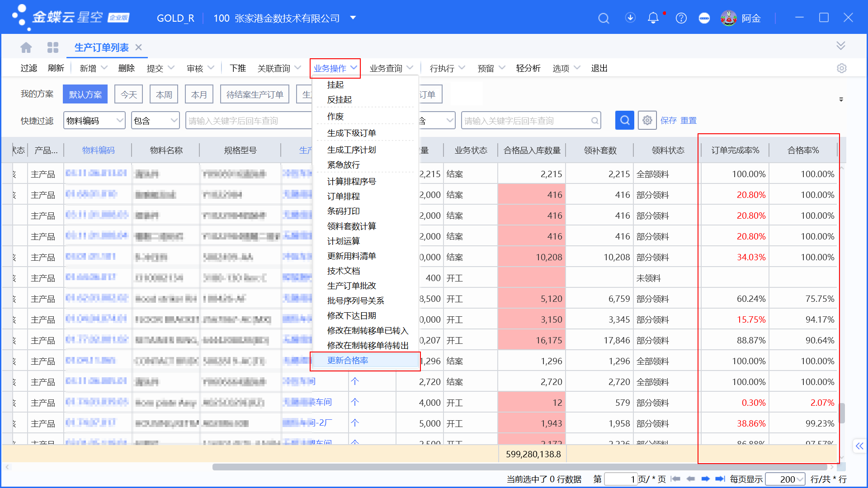Open the apps grid icon
Screen dimensions: 868x488
[x=53, y=47]
